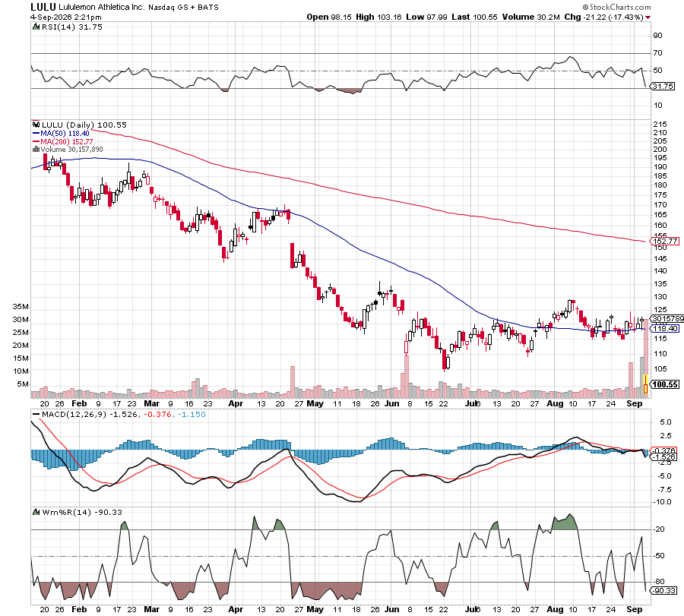Click the Nasdaq GS + BATS exchange label
The image size is (684, 616).
[x=183, y=8]
